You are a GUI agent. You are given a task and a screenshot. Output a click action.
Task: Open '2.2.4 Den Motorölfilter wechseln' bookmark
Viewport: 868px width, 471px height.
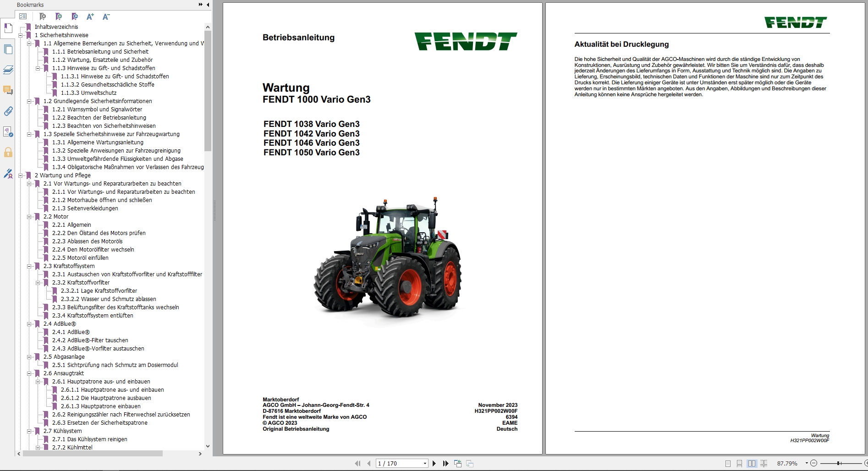coord(93,250)
